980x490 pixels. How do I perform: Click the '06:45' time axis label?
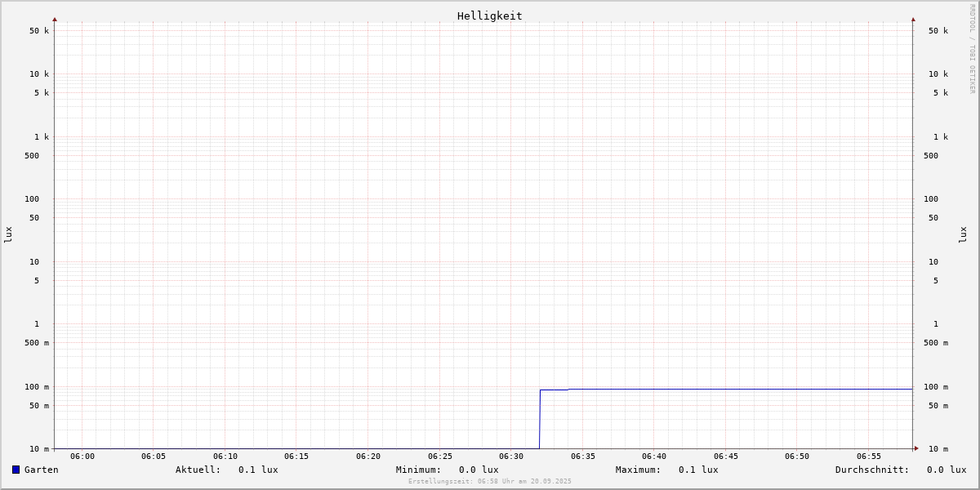[x=726, y=457]
